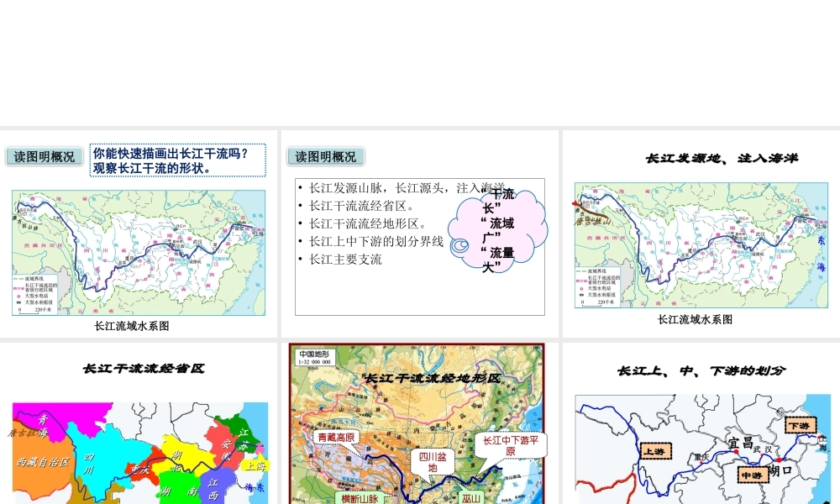Select bullet 长江发源山脉，长江源头，注入海洋
The image size is (840, 504).
tap(406, 188)
